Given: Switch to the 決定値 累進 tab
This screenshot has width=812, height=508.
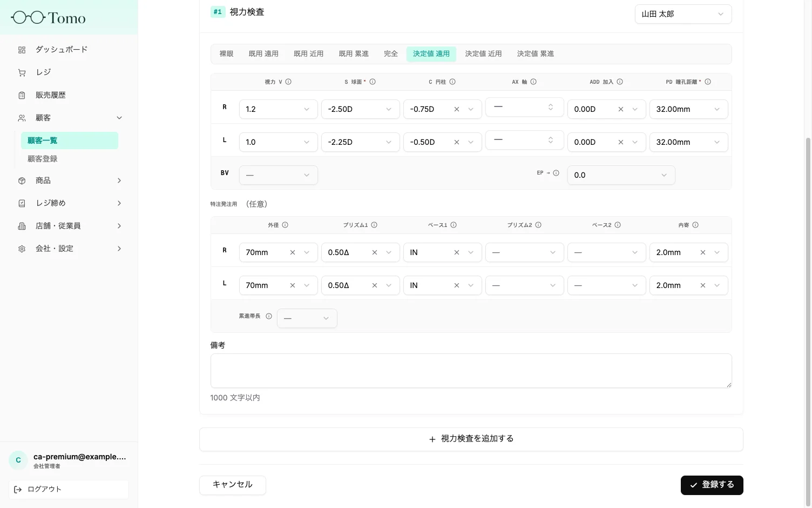Looking at the screenshot, I should [x=536, y=54].
